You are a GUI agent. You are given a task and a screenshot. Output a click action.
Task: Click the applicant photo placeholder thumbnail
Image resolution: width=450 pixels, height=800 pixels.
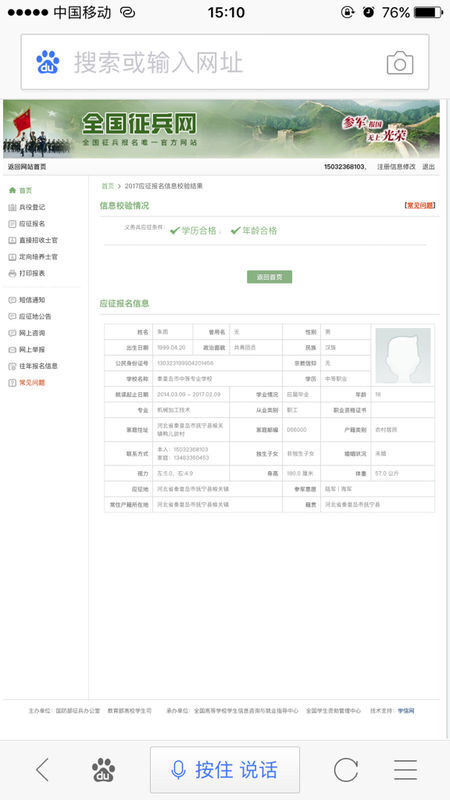coord(403,355)
